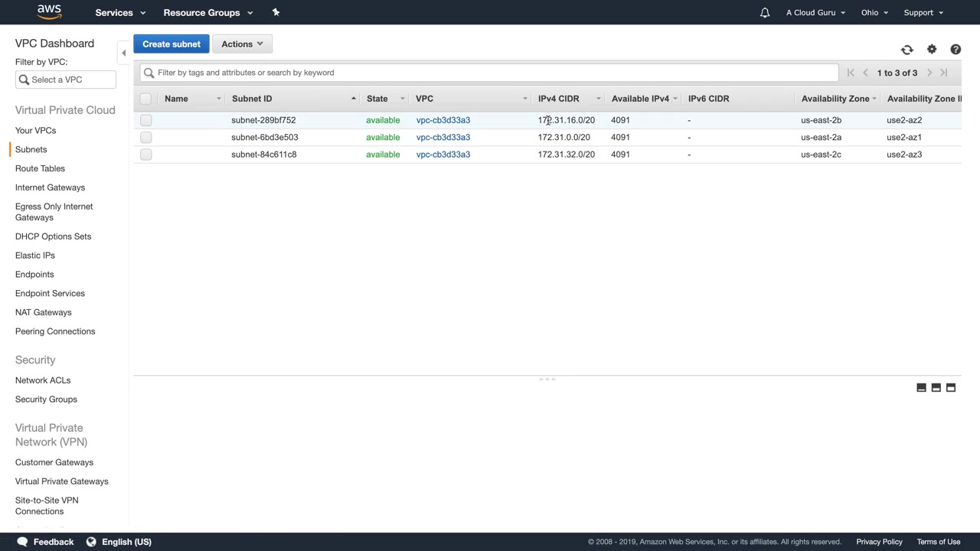Set details pane to full layout

(x=951, y=388)
